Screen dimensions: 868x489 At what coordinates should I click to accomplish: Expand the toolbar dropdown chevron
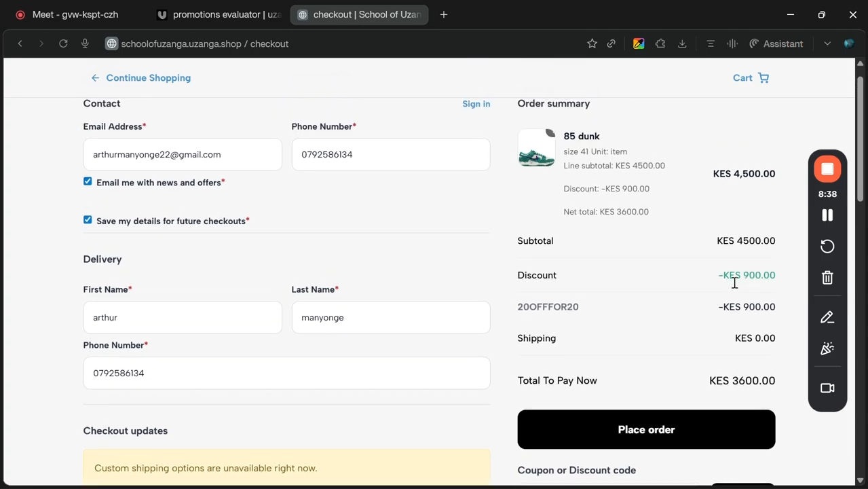827,43
